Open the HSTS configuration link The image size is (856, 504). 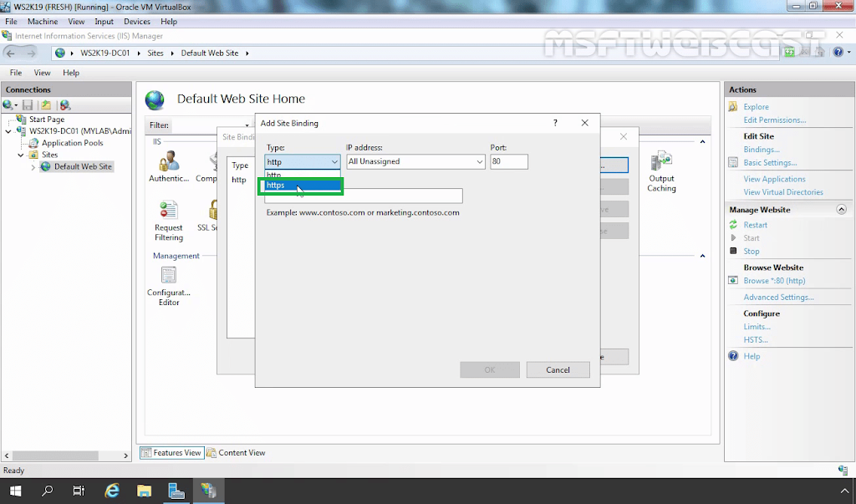pos(756,339)
